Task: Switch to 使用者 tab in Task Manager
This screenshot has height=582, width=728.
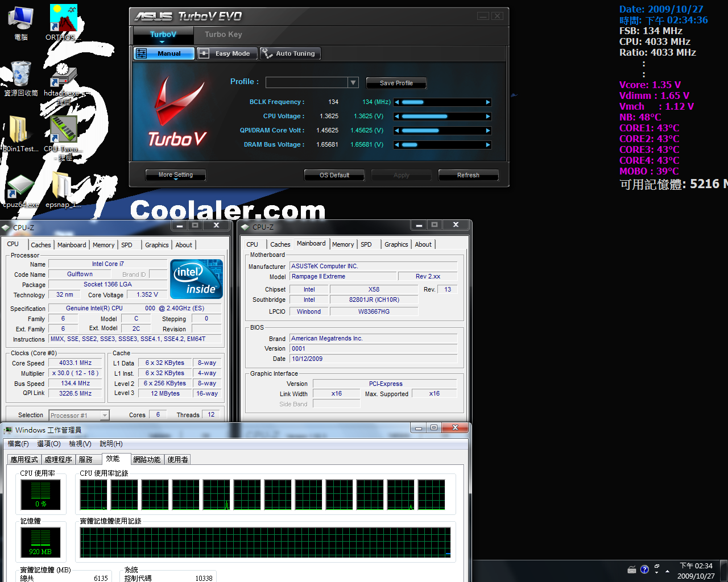Action: 178,459
